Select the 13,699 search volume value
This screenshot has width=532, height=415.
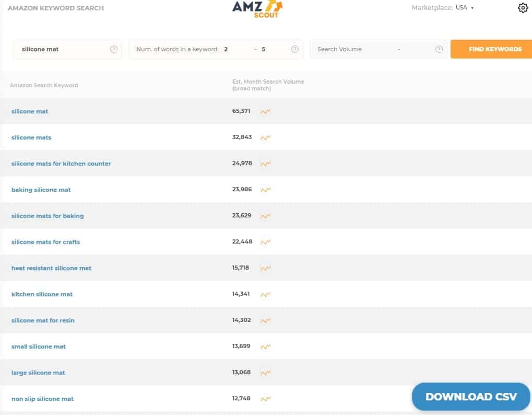pyautogui.click(x=241, y=347)
